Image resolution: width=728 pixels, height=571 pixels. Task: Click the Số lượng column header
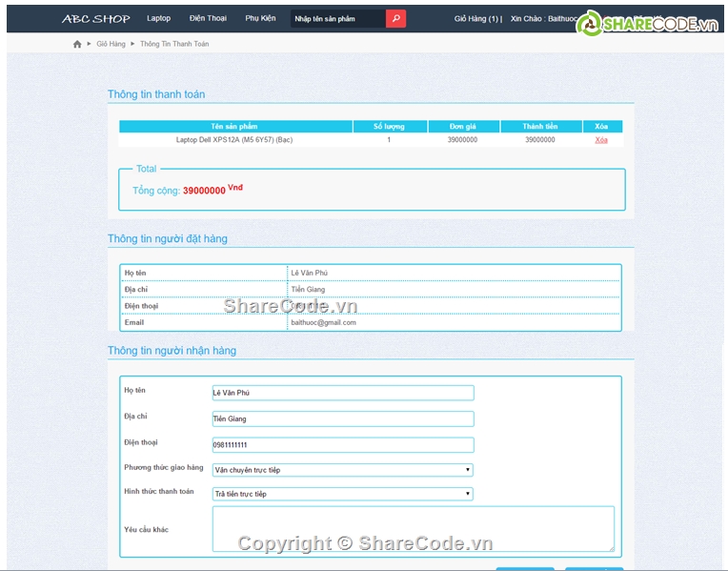click(390, 127)
